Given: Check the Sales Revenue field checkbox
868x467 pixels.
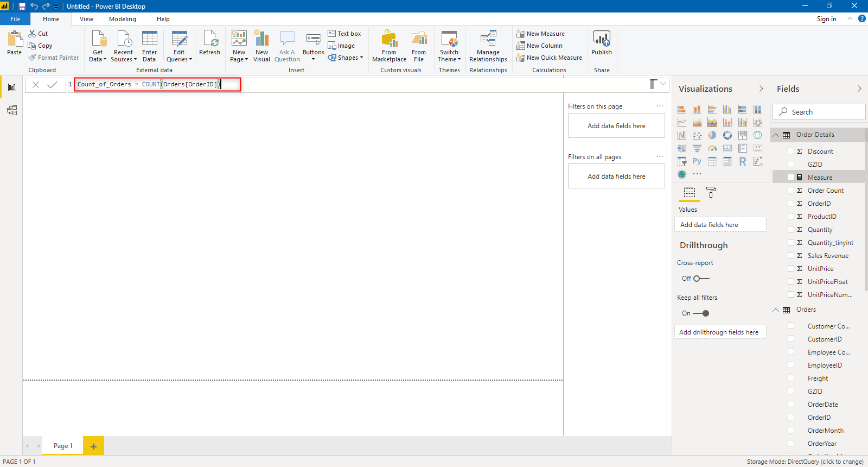Looking at the screenshot, I should tap(791, 256).
